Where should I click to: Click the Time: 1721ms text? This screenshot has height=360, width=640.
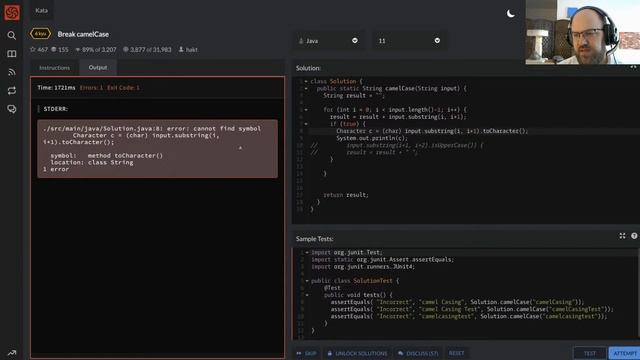[x=56, y=87]
